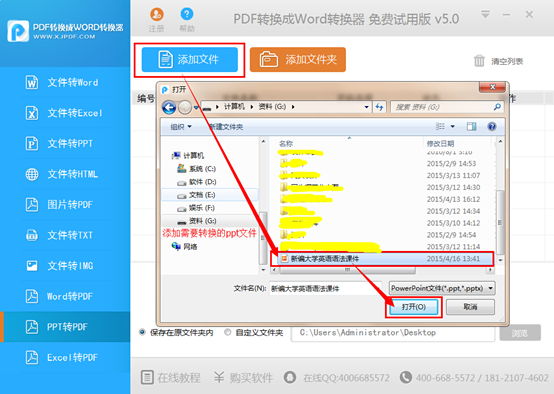
Task: Click the 文件名 input field
Action: click(325, 289)
